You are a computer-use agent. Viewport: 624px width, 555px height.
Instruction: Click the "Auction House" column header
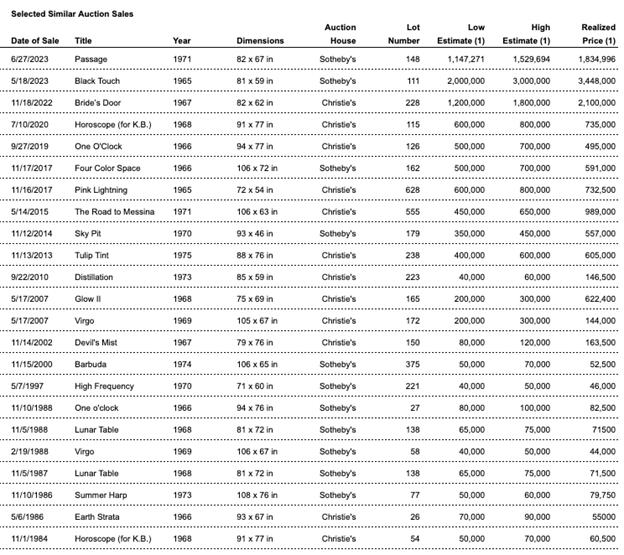coord(340,34)
